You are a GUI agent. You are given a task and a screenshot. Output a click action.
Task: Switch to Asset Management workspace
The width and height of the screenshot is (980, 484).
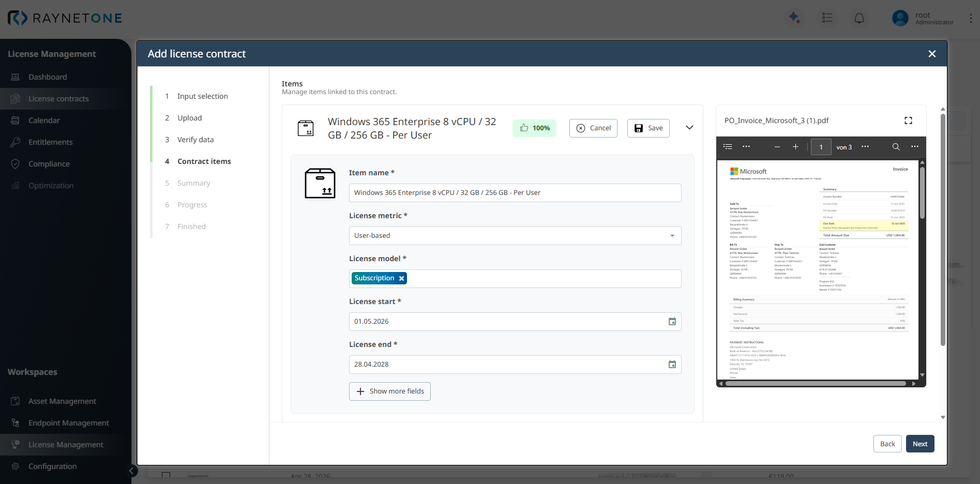[x=66, y=401]
